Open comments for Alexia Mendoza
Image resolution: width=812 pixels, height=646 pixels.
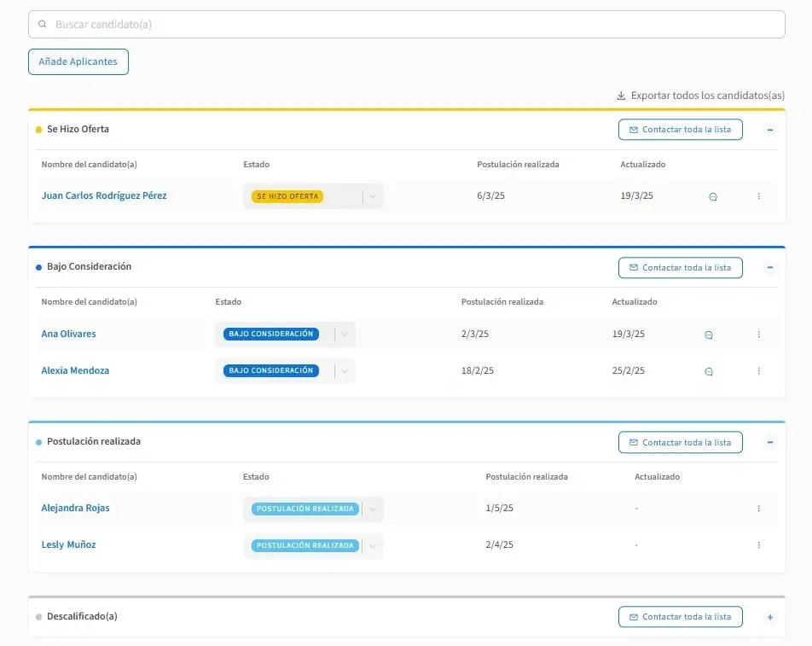click(709, 372)
